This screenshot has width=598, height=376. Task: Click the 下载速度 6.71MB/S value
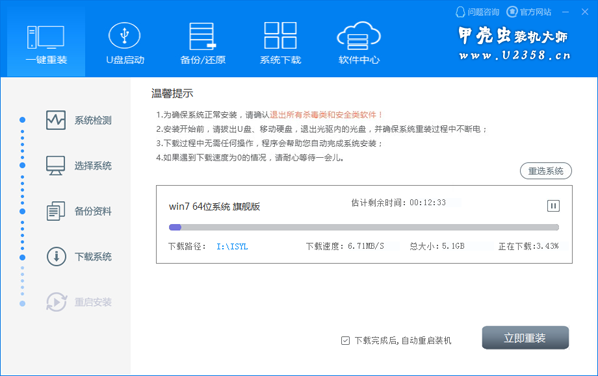tap(345, 246)
